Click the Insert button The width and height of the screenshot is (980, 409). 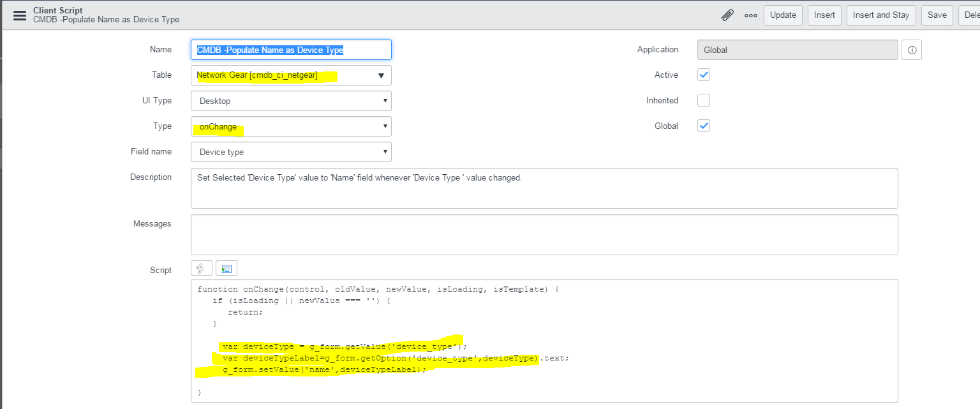824,15
